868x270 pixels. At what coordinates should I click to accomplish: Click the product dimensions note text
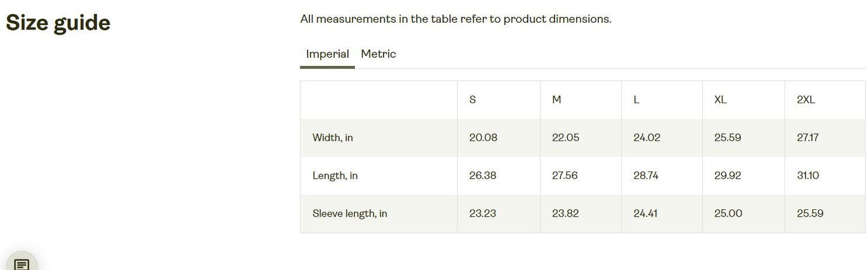456,19
